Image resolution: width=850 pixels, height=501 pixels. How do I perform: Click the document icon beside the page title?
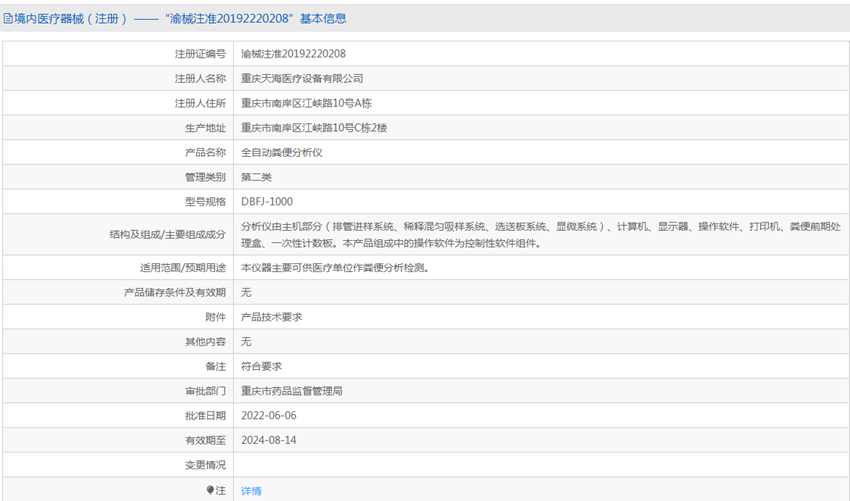[x=8, y=19]
